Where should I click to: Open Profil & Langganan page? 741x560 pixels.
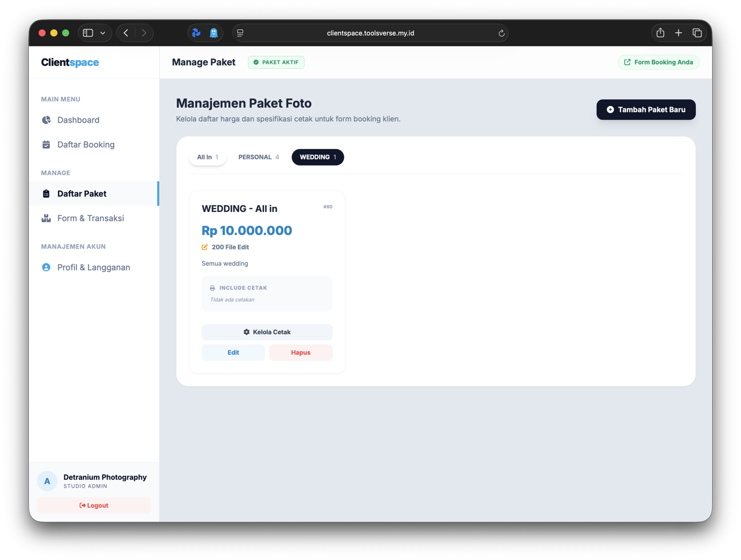coord(93,268)
